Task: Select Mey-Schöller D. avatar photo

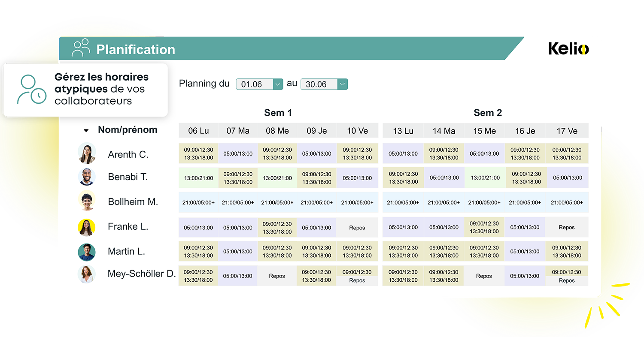Action: pos(87,274)
